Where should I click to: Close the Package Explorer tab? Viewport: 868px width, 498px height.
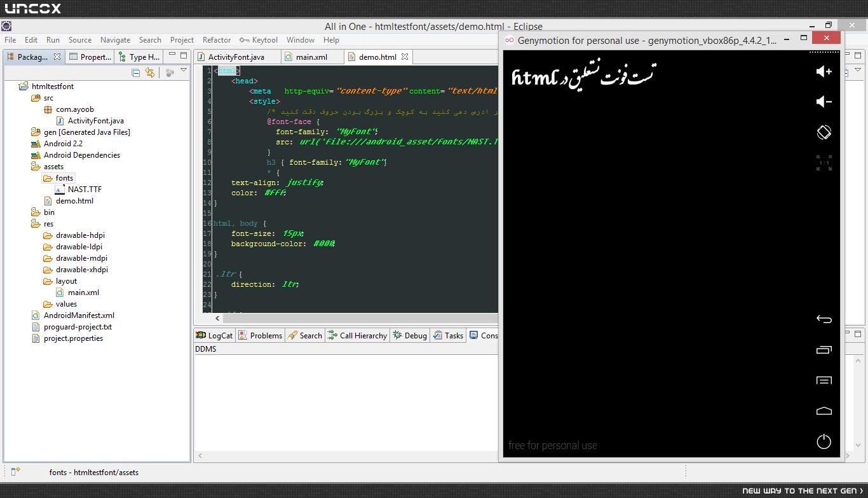[x=57, y=57]
